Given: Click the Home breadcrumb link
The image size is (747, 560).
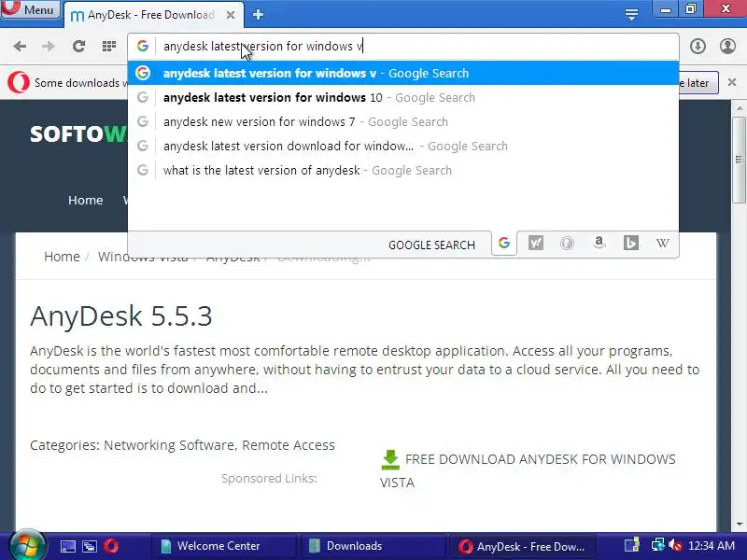Looking at the screenshot, I should click(x=62, y=257).
